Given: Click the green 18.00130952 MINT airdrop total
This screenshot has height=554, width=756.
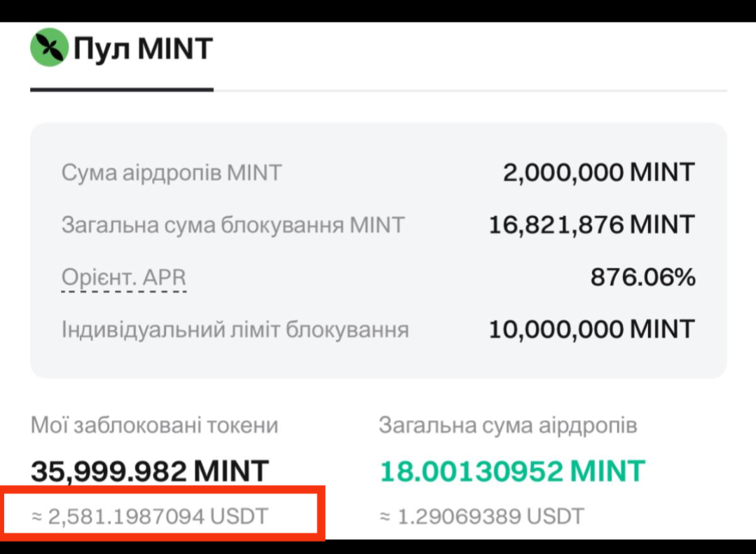Looking at the screenshot, I should coord(511,471).
